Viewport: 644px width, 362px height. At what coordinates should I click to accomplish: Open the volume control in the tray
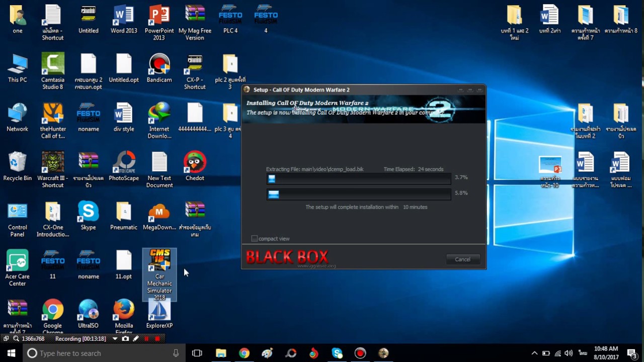click(569, 353)
